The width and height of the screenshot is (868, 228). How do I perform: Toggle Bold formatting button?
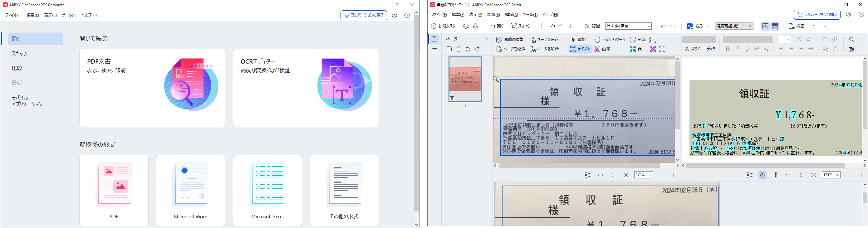728,49
